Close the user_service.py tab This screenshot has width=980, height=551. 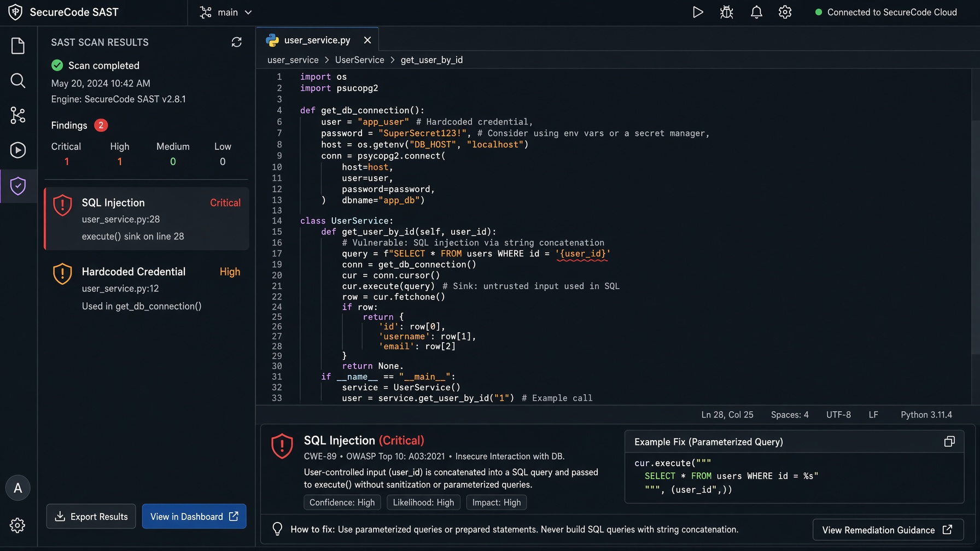tap(367, 40)
